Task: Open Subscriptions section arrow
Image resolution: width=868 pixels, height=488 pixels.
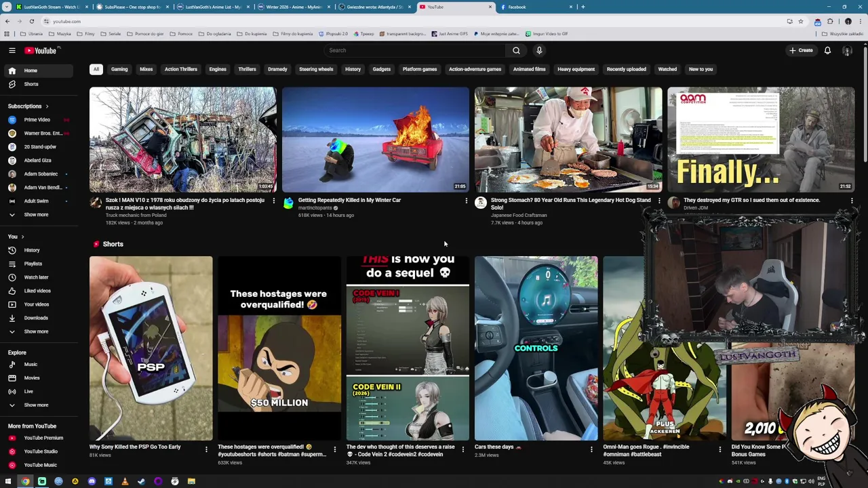Action: [x=47, y=106]
